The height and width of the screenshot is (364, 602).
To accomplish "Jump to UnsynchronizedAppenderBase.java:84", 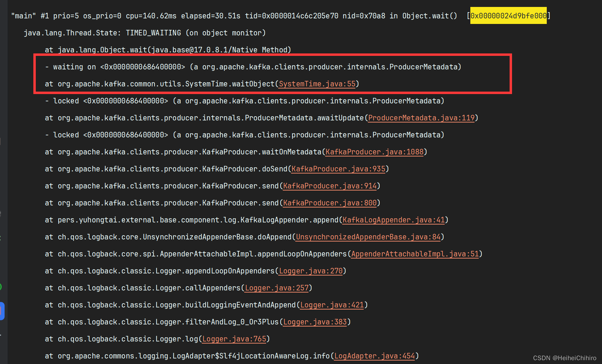I will [x=368, y=237].
